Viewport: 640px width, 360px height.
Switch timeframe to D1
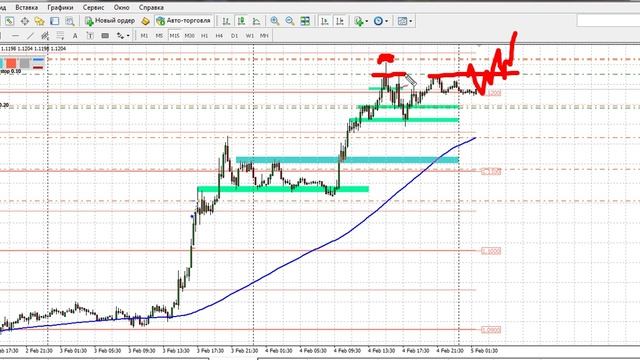234,36
